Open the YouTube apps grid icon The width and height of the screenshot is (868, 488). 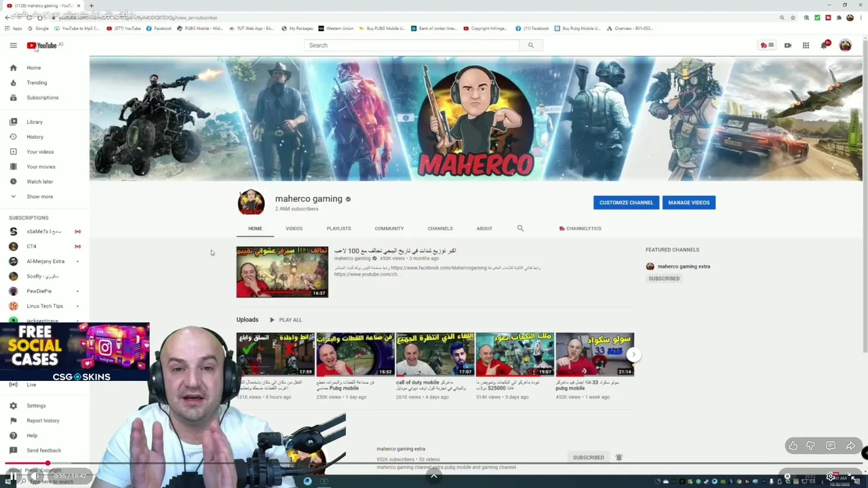[806, 45]
